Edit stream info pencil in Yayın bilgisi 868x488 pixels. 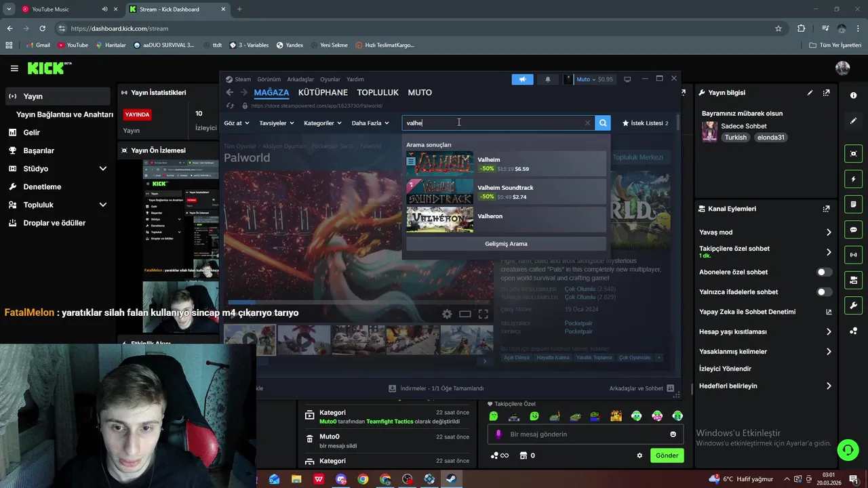810,93
